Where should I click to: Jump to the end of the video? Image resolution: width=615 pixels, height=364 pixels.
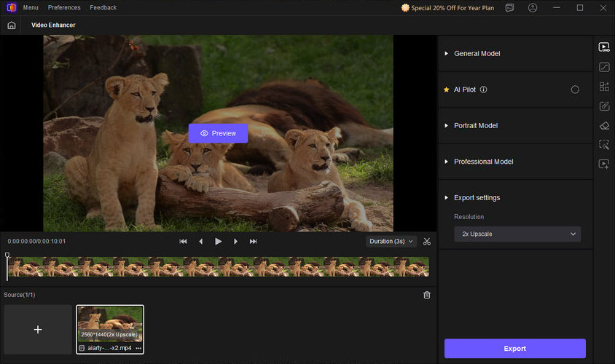point(254,242)
